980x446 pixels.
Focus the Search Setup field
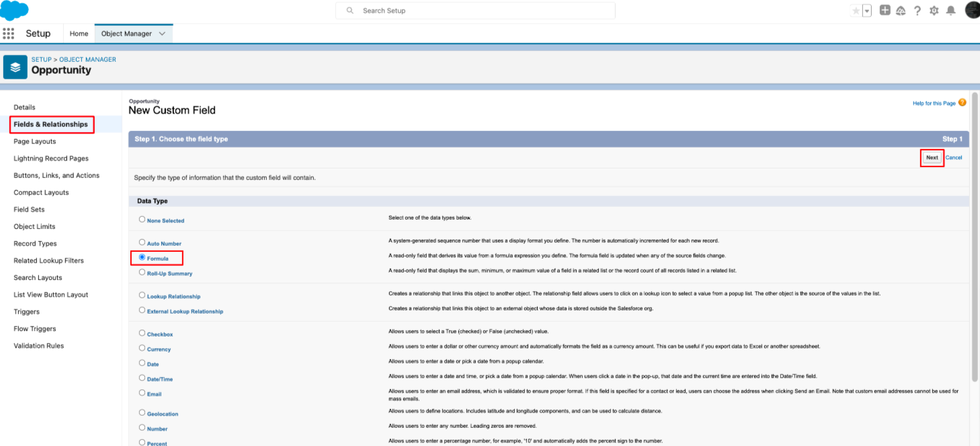pos(475,11)
